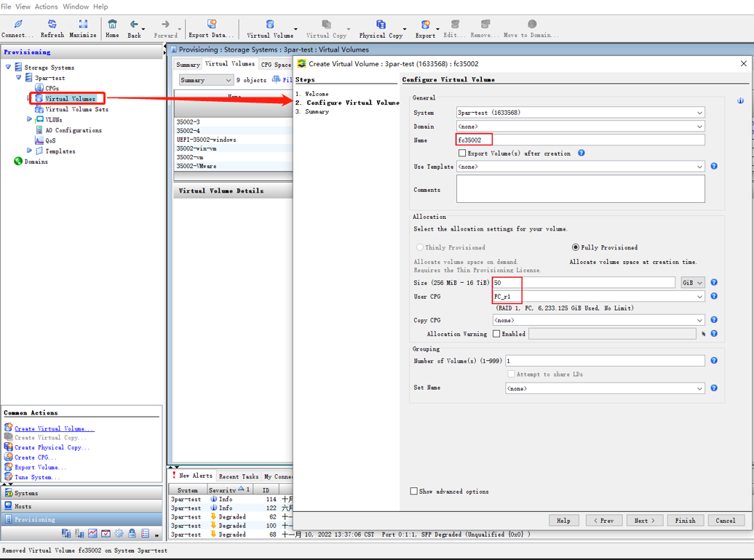The image size is (754, 560).
Task: Click the Cancel button in the dialog
Action: [x=726, y=521]
